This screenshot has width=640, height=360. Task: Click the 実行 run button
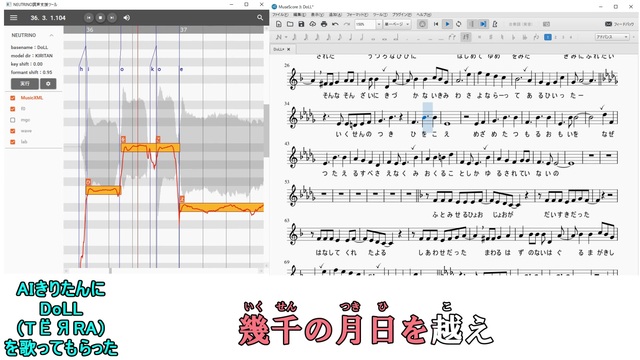25,84
